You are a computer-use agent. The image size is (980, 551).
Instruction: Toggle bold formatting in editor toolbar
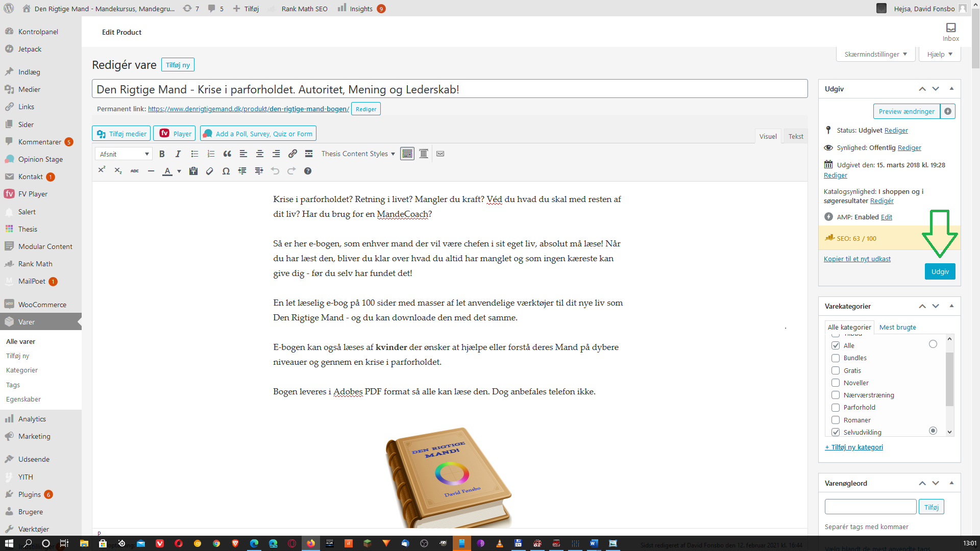click(x=162, y=154)
